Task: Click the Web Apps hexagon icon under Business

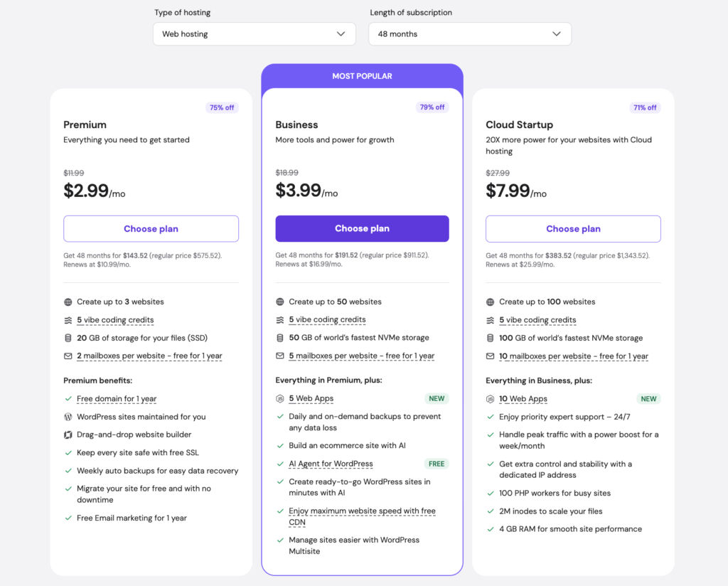Action: [x=280, y=398]
